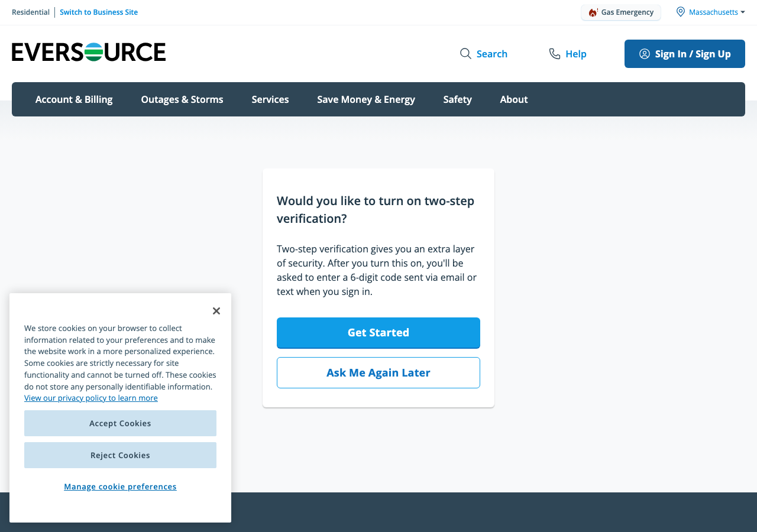Click the magnifying glass search icon
Screen dimensions: 757x532
pos(465,54)
